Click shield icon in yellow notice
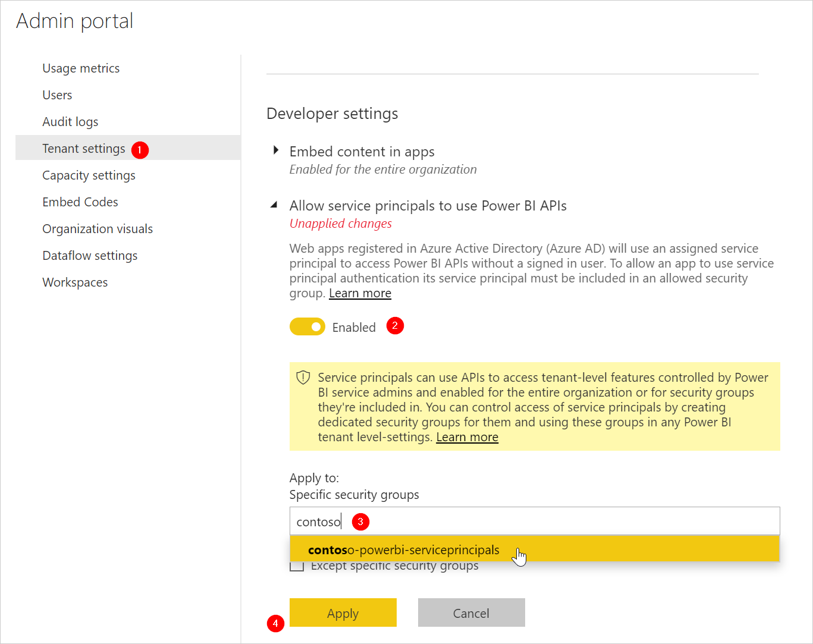This screenshot has height=644, width=813. pos(303,378)
